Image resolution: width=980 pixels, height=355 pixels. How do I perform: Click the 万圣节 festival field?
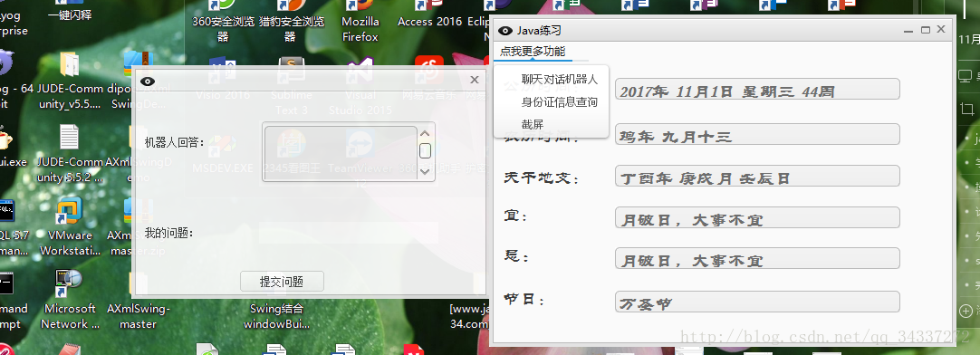(757, 302)
